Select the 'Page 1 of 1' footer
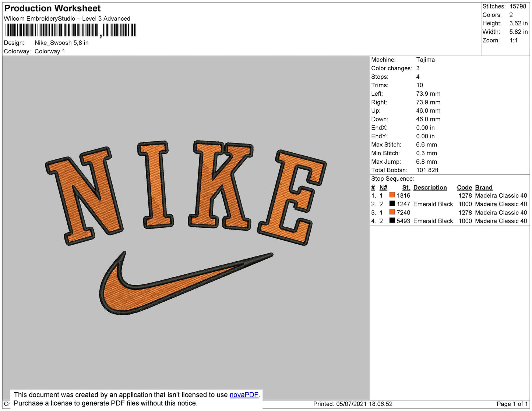This screenshot has width=532, height=411. click(512, 404)
